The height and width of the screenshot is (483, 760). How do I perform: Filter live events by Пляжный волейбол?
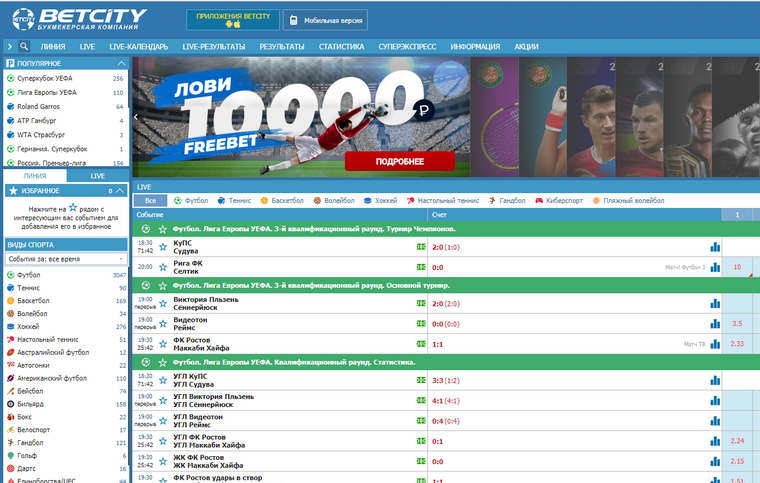point(628,201)
